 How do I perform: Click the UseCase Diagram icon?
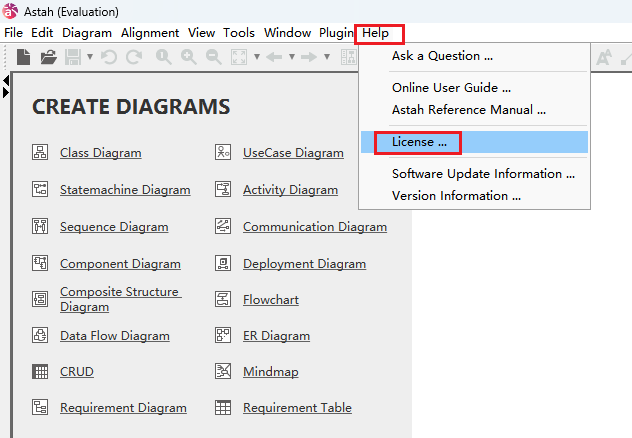tap(223, 152)
